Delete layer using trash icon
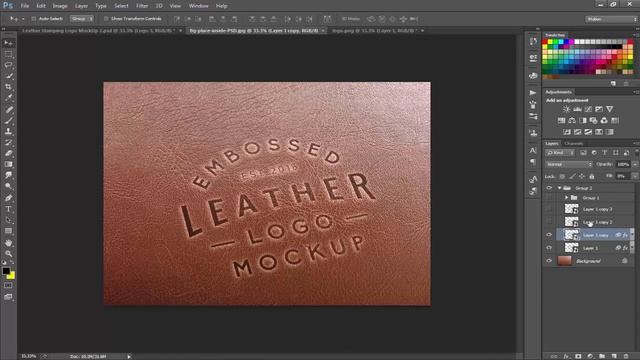This screenshot has height=360, width=640. 626,356
